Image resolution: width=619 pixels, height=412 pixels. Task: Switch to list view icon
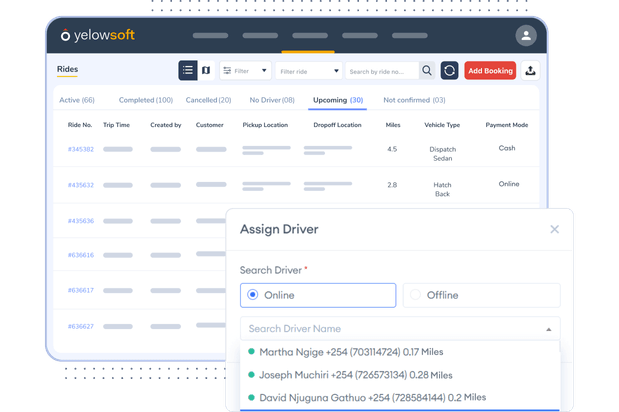click(187, 71)
